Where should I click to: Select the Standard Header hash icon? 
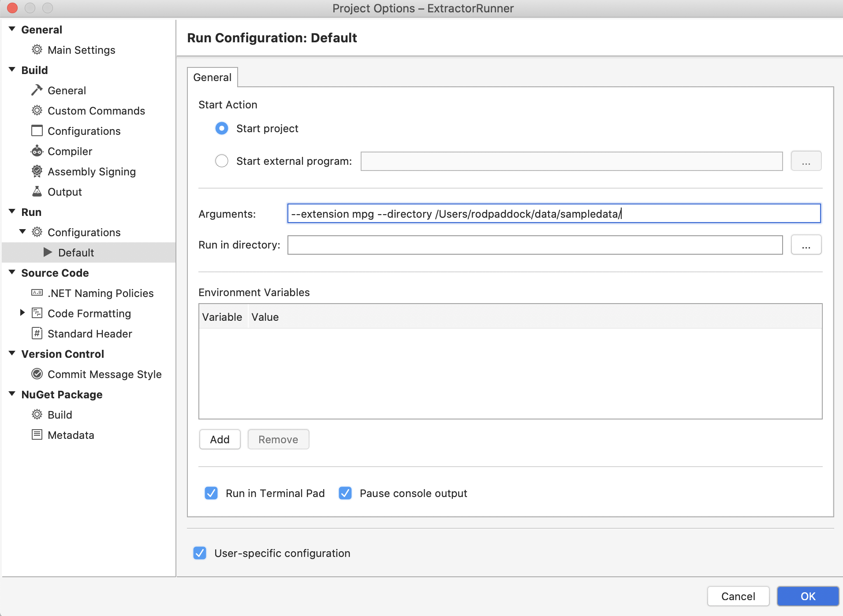[37, 334]
